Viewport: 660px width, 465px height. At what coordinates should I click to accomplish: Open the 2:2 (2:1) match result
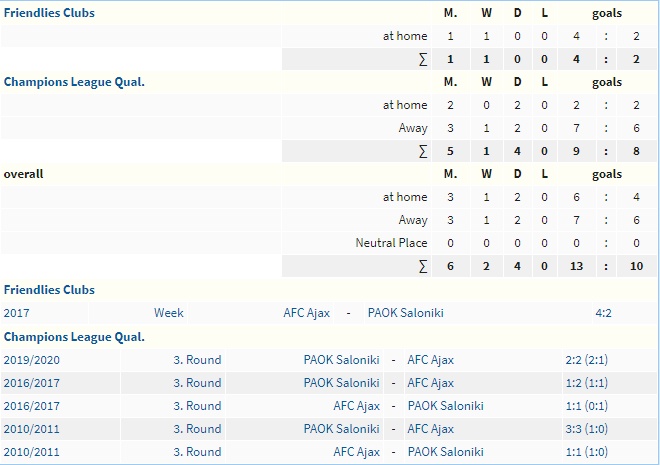587,360
